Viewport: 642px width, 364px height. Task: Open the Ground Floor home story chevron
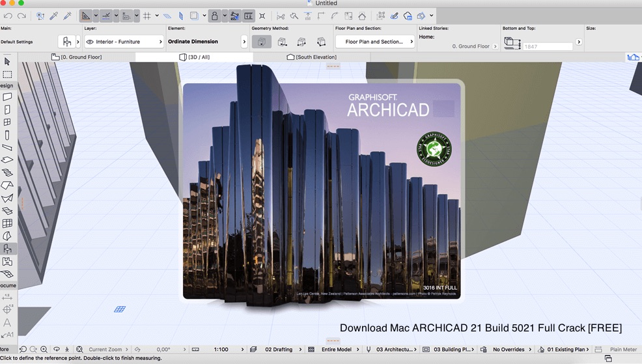pos(495,46)
